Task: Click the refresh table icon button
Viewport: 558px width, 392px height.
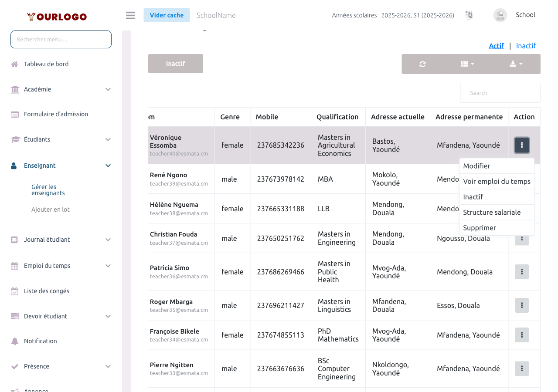Action: click(422, 64)
